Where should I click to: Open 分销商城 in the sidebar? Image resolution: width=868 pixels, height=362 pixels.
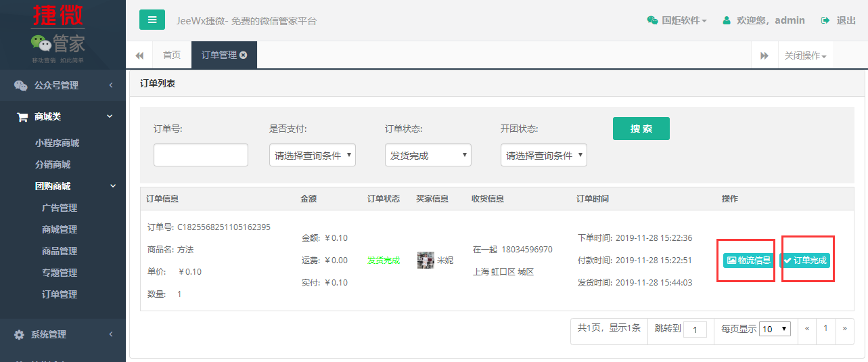53,164
